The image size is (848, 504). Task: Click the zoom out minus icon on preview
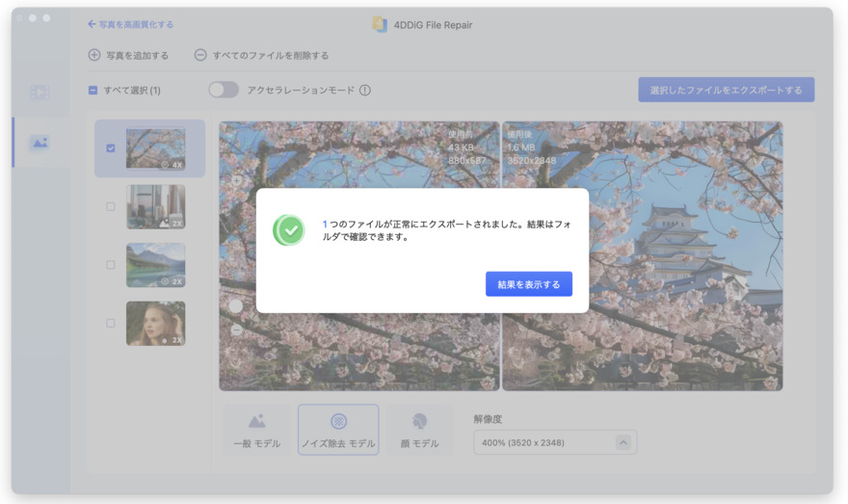[236, 330]
